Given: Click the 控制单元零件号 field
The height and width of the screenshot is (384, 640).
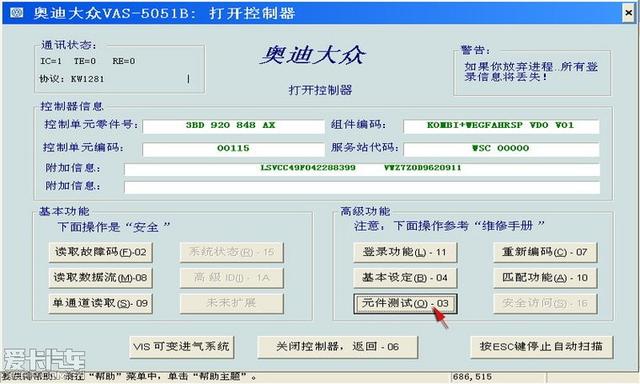Looking at the screenshot, I should click(x=233, y=126).
